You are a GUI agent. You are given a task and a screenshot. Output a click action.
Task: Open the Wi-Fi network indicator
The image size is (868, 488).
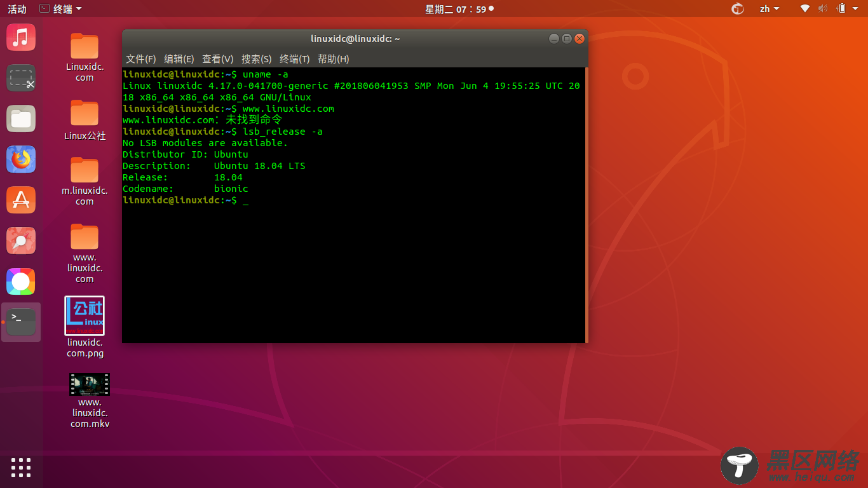(x=805, y=9)
